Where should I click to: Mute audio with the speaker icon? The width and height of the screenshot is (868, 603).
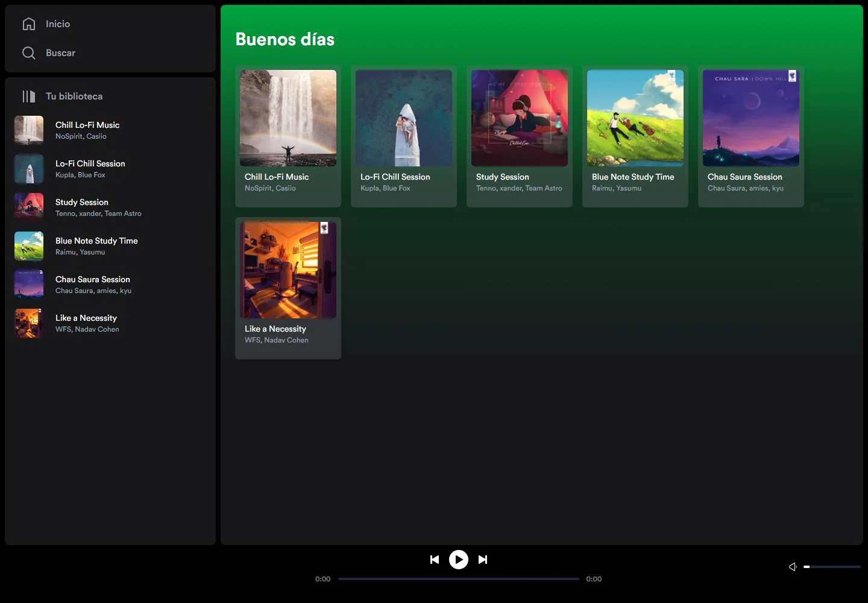(x=793, y=567)
